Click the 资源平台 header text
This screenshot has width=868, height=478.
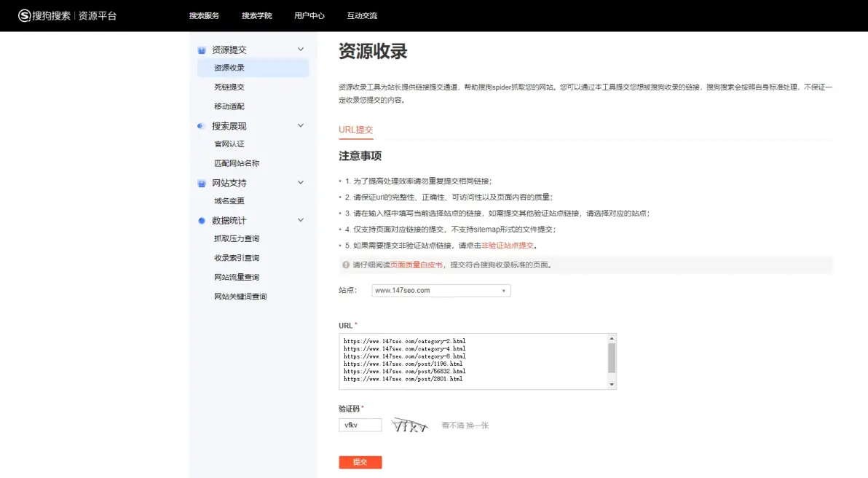pyautogui.click(x=98, y=15)
